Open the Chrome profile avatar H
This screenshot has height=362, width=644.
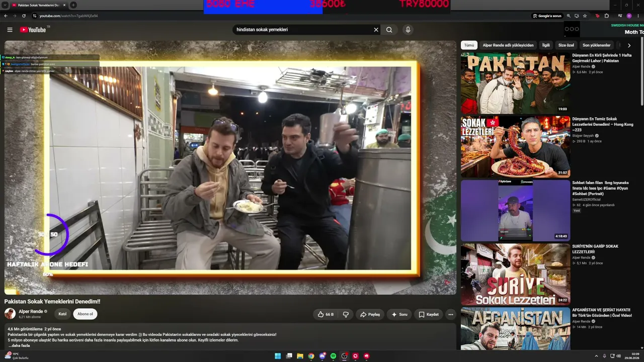click(x=629, y=16)
